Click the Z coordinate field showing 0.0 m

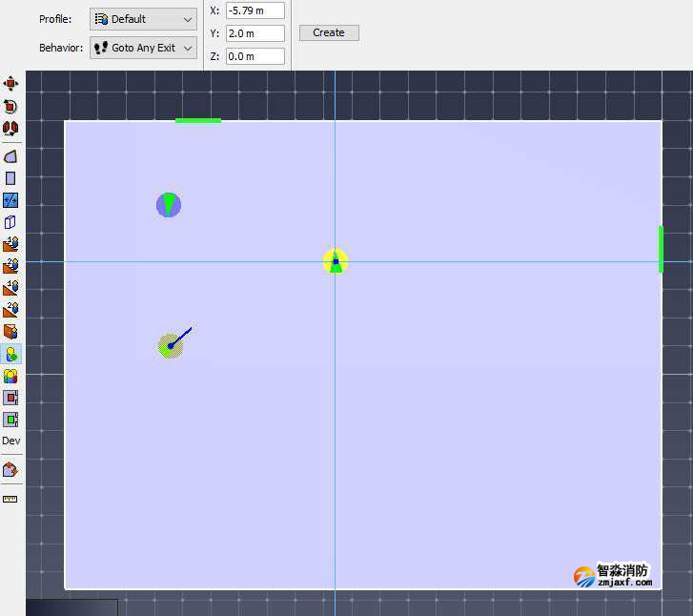[x=255, y=56]
